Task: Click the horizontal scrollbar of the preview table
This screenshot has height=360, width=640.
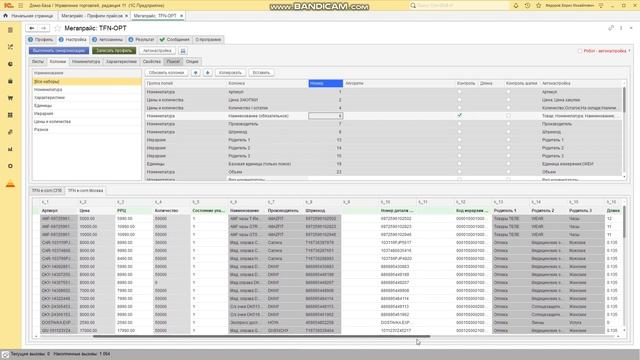Action: tap(261, 336)
